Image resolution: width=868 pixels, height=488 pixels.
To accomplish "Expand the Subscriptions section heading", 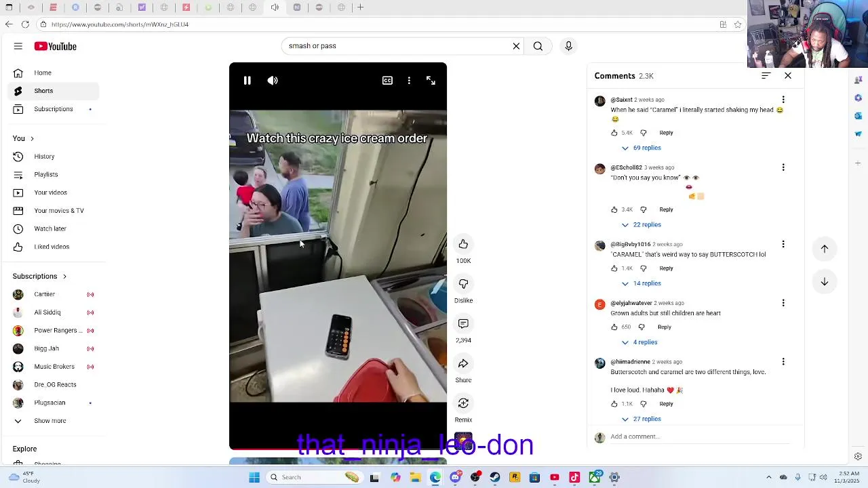I will 39,277.
